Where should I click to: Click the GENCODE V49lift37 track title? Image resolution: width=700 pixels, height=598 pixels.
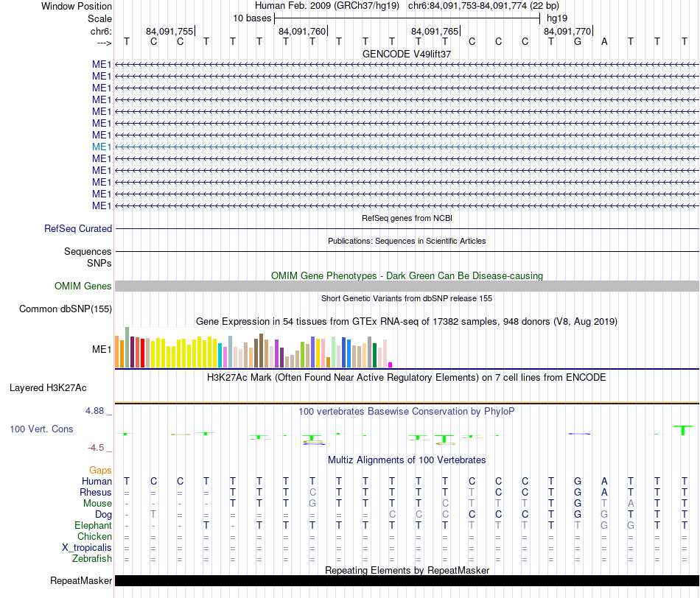(x=407, y=54)
